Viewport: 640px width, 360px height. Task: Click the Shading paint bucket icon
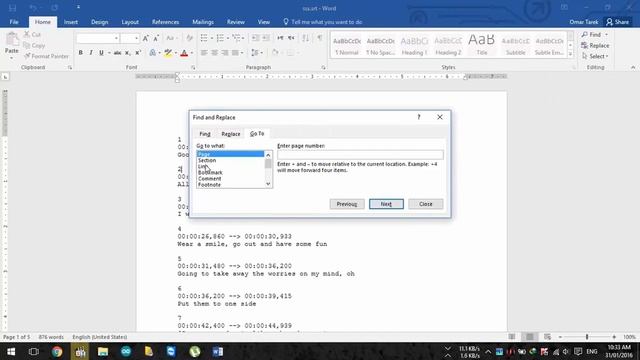(275, 53)
